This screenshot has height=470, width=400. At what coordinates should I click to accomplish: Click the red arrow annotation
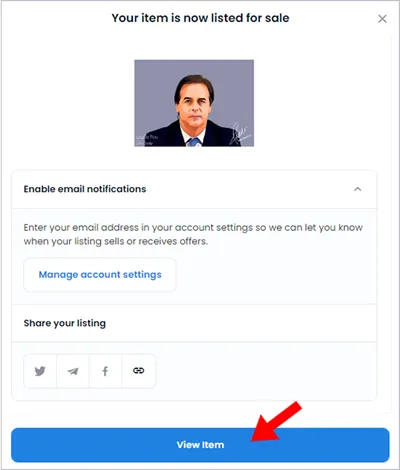(276, 422)
